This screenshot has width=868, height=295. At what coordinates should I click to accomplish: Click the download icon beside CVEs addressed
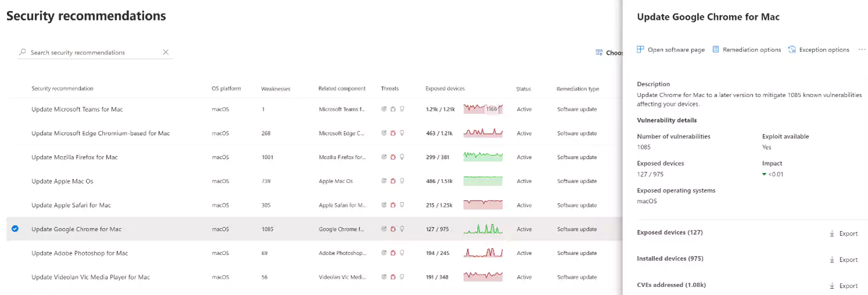(832, 286)
